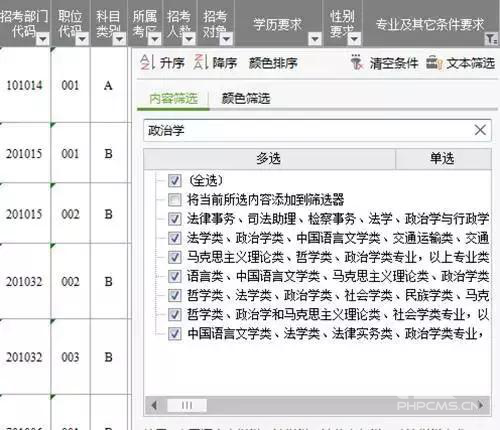
Task: Clear the 政治学 search box with X
Action: point(480,130)
